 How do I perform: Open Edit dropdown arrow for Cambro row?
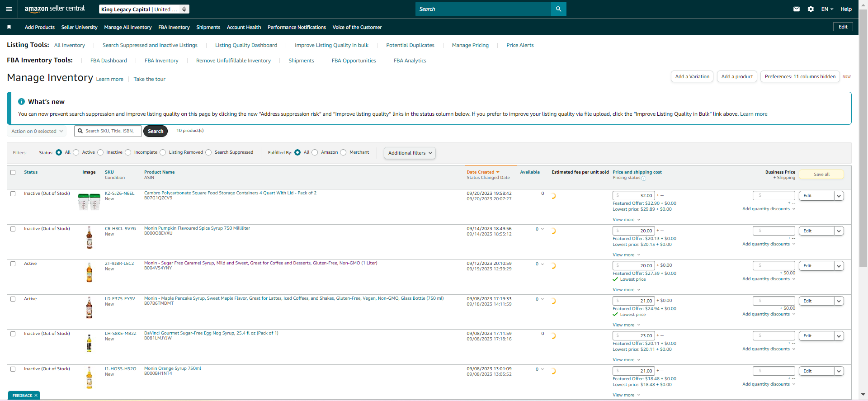tap(839, 196)
